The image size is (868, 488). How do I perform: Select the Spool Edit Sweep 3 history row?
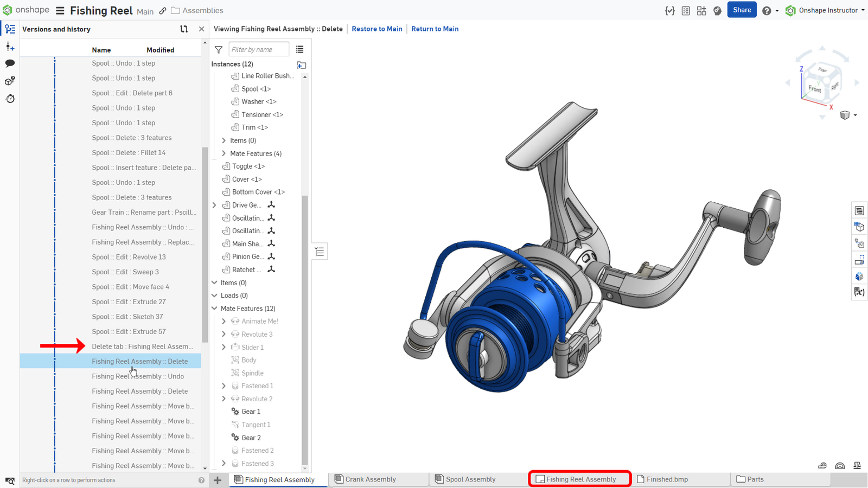[x=125, y=272]
